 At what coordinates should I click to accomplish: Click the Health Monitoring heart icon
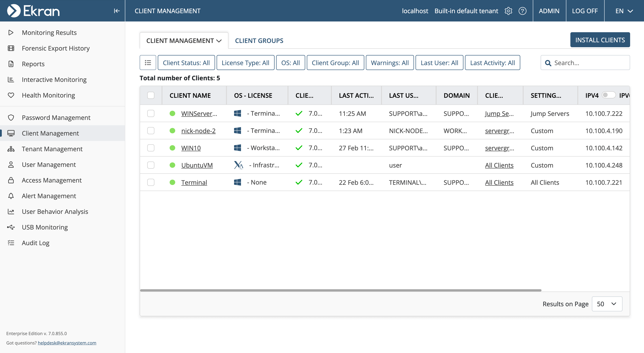point(11,95)
